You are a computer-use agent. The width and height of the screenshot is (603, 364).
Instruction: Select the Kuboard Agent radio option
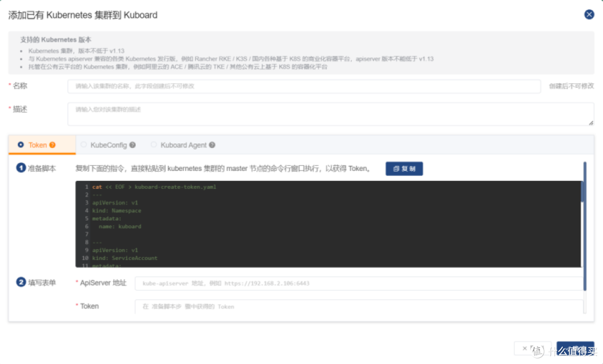(x=154, y=145)
